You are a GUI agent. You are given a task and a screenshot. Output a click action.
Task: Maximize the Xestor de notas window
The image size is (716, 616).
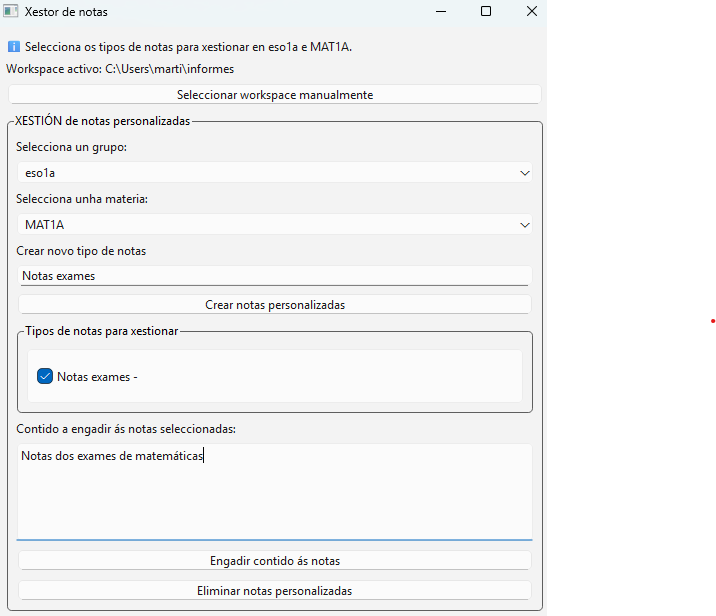(x=486, y=12)
